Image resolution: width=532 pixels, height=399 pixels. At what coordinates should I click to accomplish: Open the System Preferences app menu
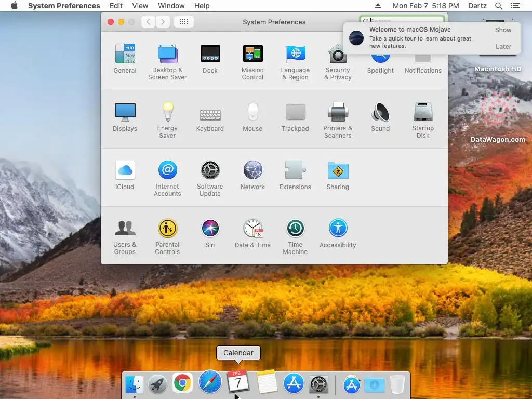pos(64,6)
